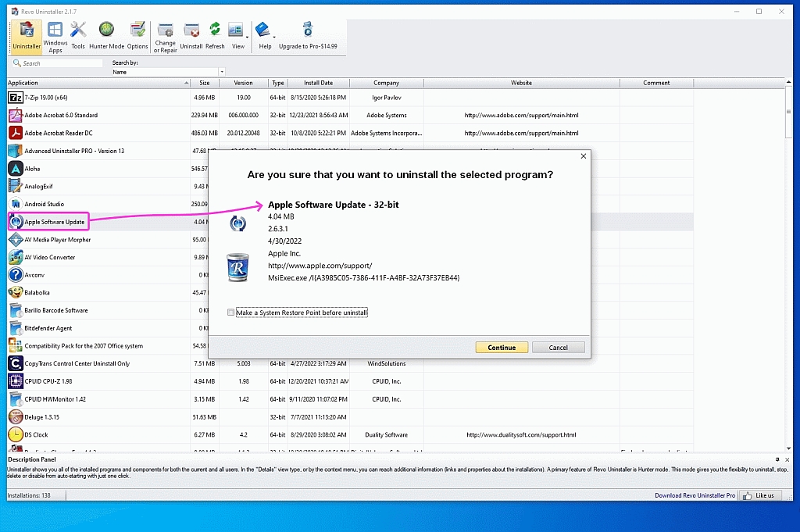Select the AV Video Converter icon

[16, 257]
